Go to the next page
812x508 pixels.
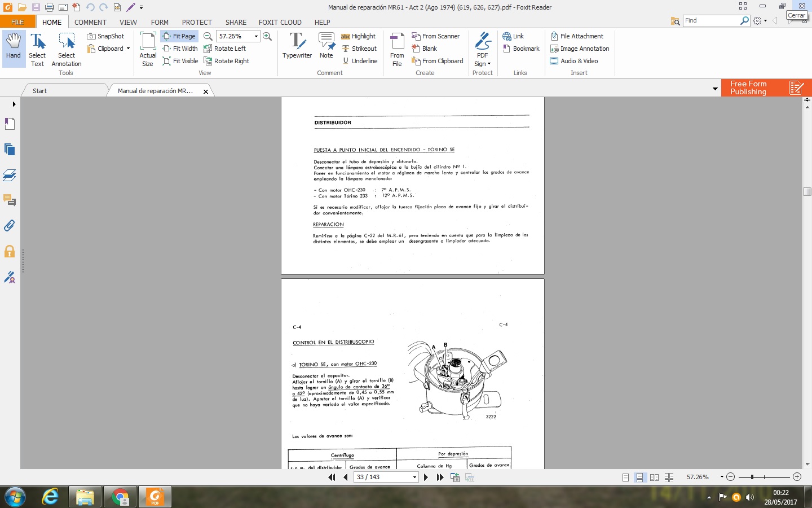click(426, 477)
